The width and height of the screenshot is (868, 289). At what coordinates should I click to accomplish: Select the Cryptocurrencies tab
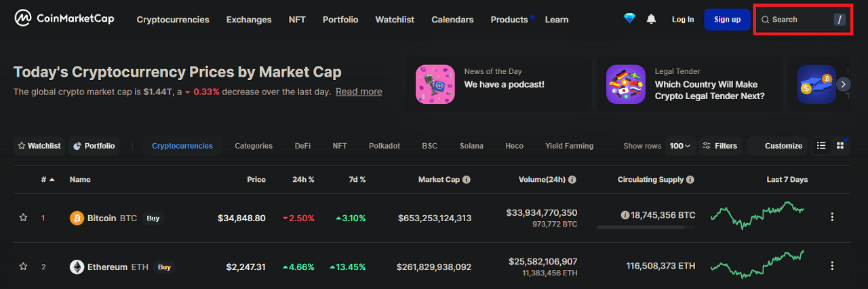coord(182,146)
